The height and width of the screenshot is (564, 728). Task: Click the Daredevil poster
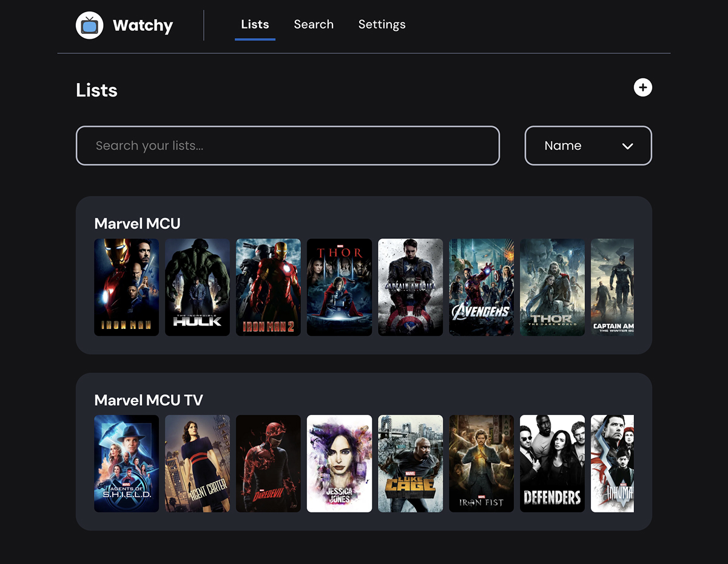268,463
